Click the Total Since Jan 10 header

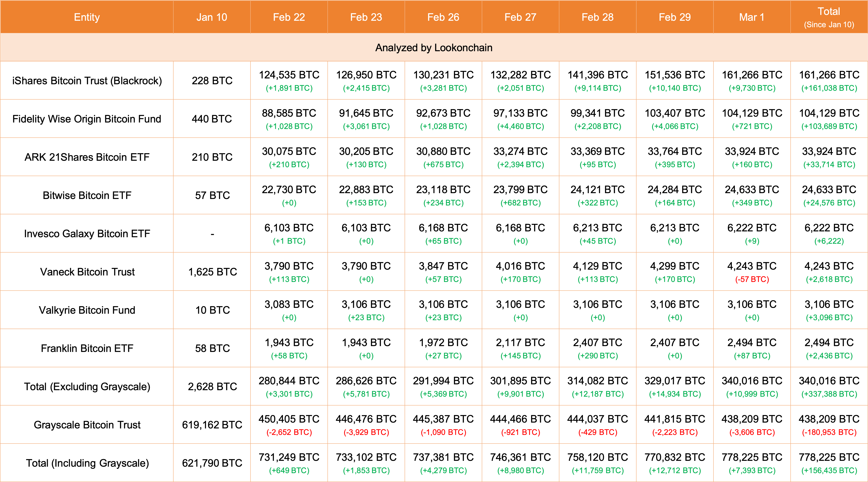829,17
